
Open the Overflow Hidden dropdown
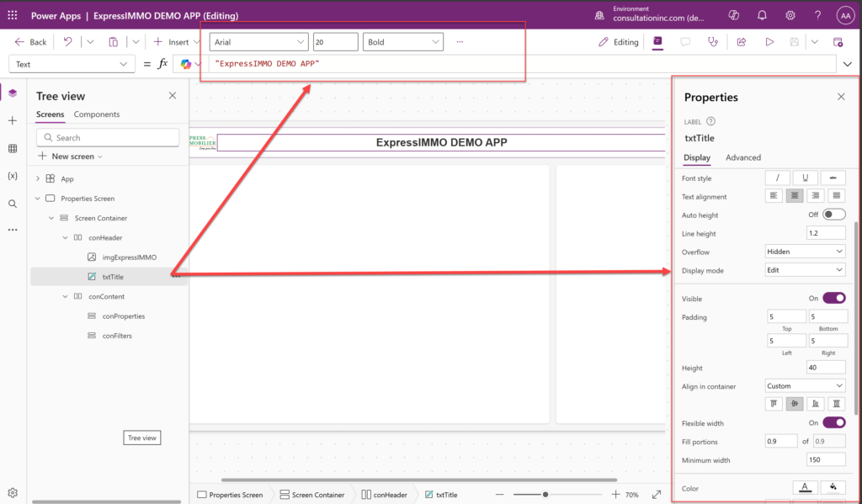[x=805, y=252]
